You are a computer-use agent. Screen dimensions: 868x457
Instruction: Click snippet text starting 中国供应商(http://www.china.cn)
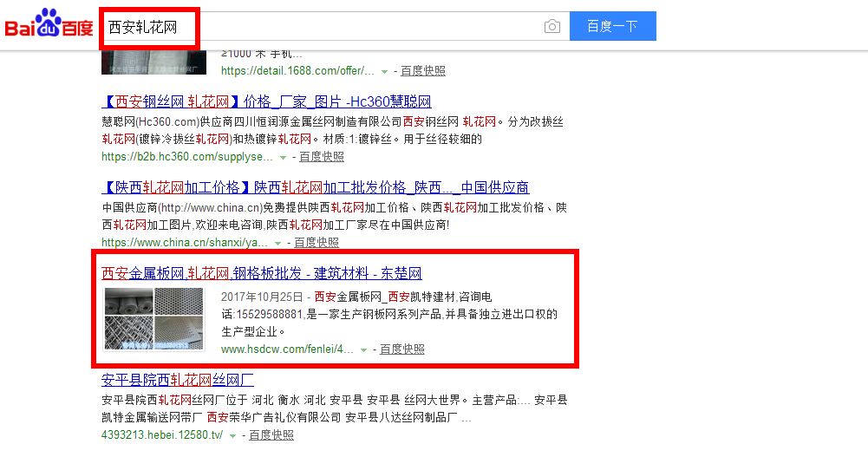335,216
